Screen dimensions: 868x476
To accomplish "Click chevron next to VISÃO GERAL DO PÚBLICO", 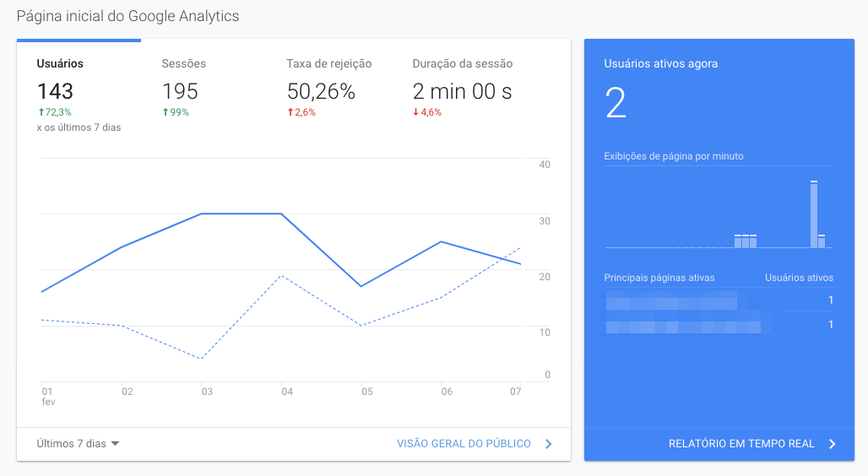I will click(x=548, y=443).
